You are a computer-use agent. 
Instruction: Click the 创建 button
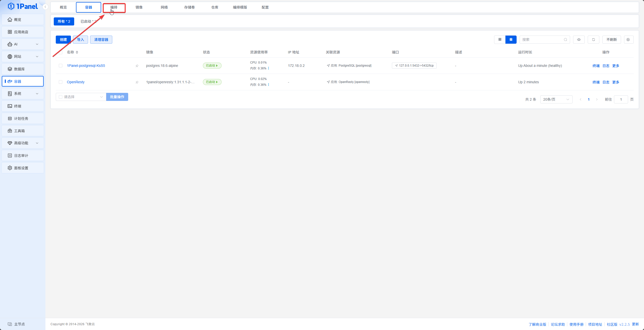point(63,40)
